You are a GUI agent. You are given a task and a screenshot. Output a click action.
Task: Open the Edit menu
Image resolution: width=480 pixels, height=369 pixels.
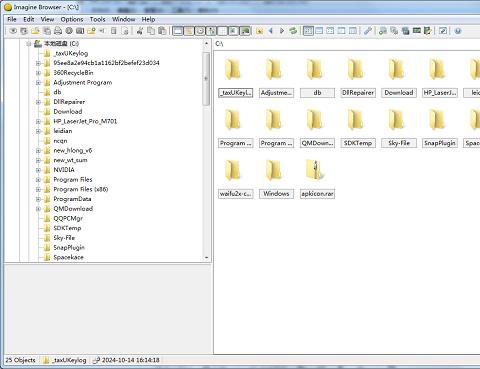pyautogui.click(x=29, y=19)
